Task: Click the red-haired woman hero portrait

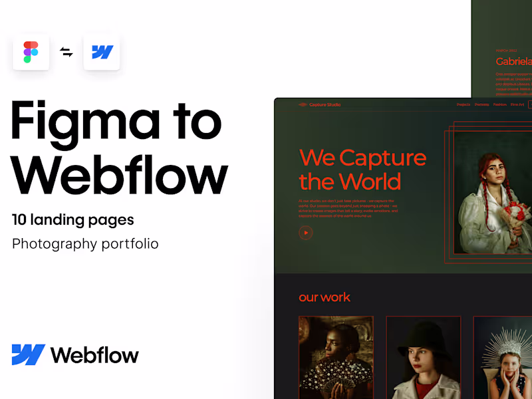Action: point(493,193)
